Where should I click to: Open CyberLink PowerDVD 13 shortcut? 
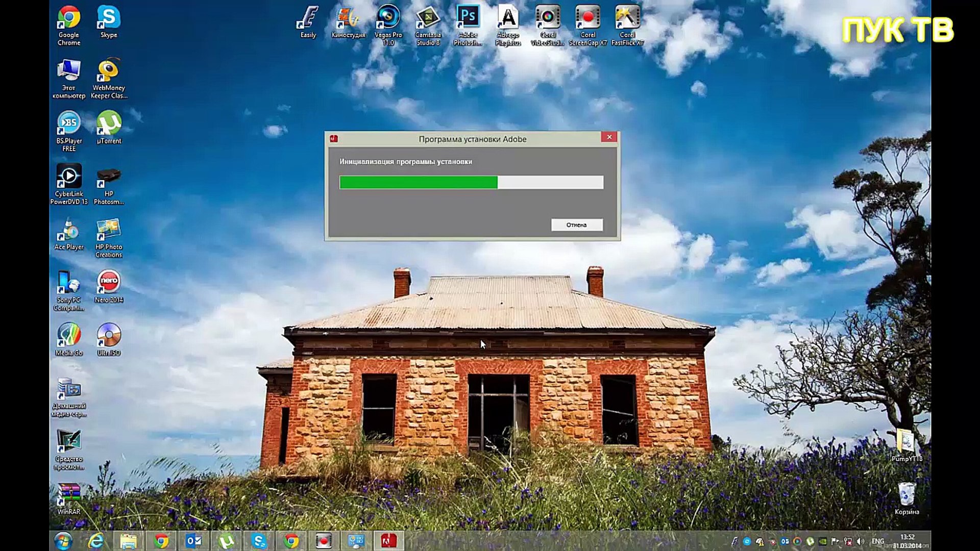pos(69,184)
